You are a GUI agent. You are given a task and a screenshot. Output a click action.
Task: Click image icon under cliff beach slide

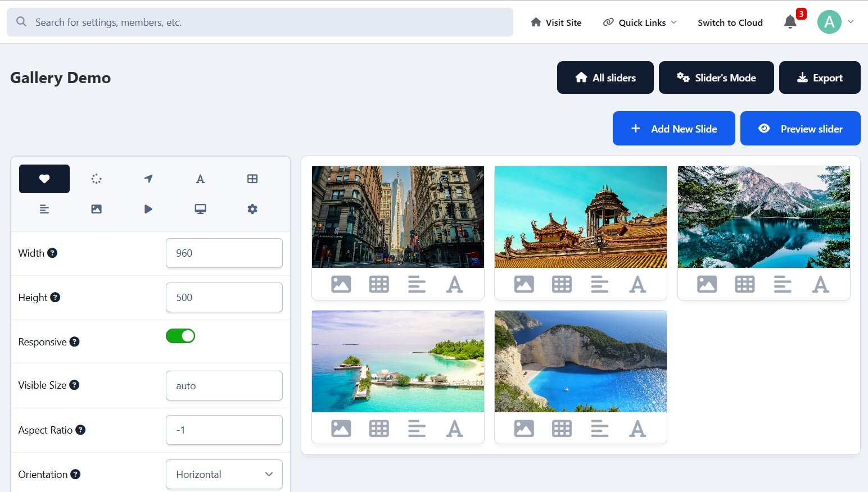click(524, 429)
